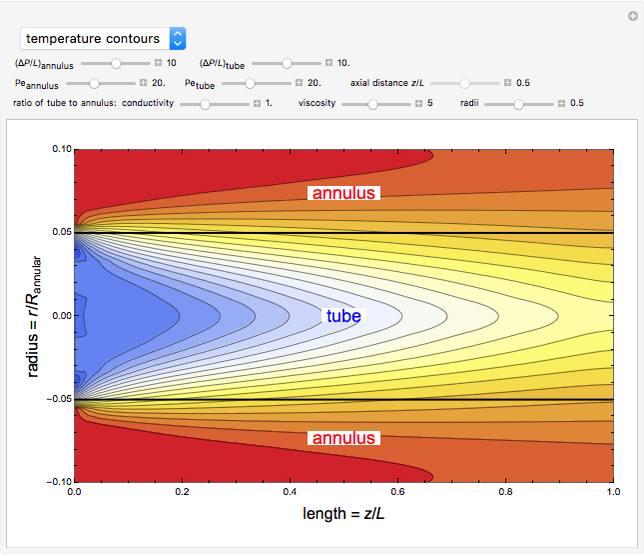Expand plus icon beside annulus pressure-drop slider
Screen dimensions: 644x556
click(x=160, y=63)
